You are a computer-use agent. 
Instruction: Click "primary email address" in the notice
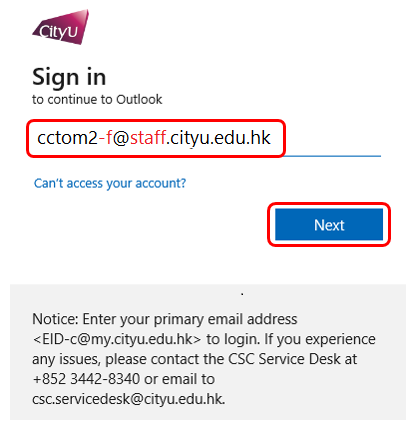click(225, 319)
